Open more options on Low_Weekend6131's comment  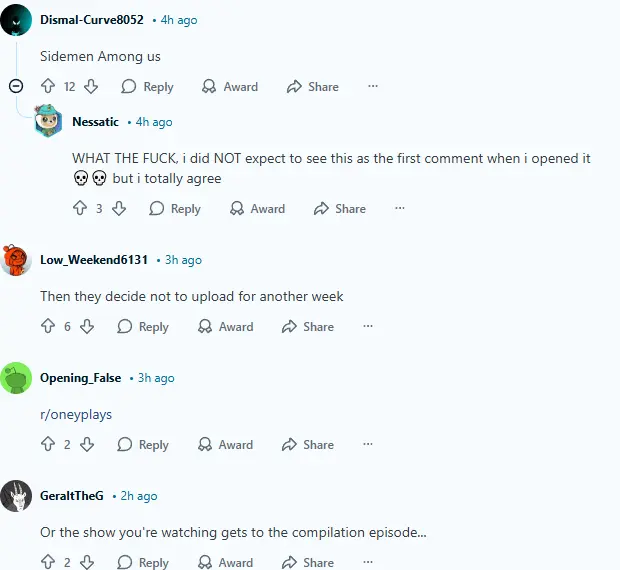(x=368, y=326)
